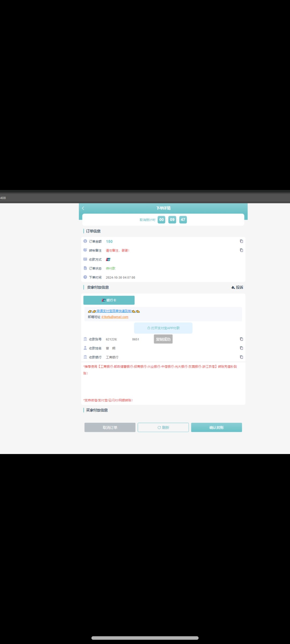Confirm the transfer with 确认转账
Viewport: 290px width, 644px height.
216,427
